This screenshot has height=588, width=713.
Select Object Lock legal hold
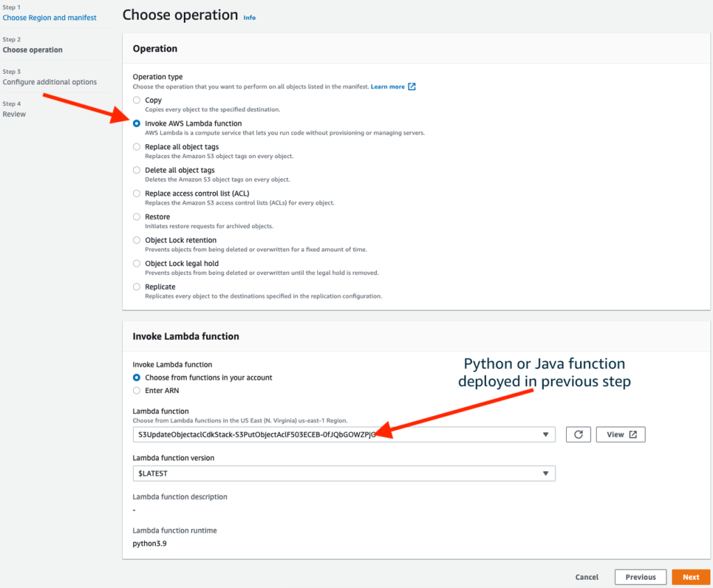coord(136,263)
